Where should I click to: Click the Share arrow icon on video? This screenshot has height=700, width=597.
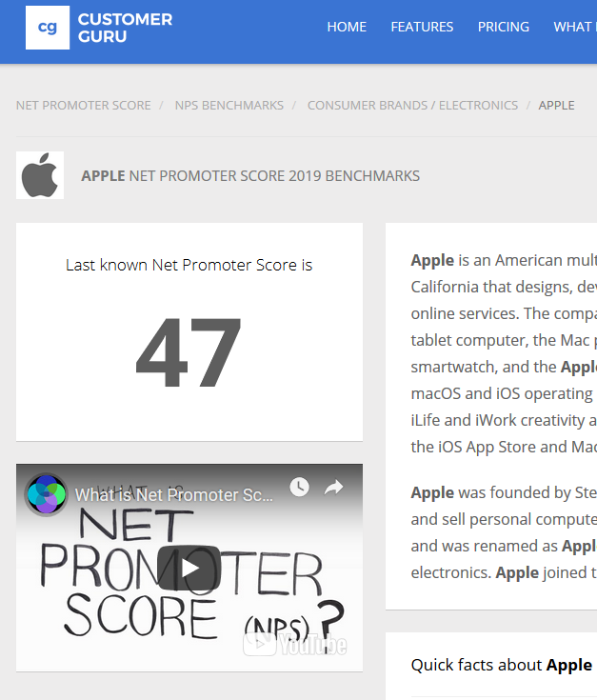tap(334, 488)
